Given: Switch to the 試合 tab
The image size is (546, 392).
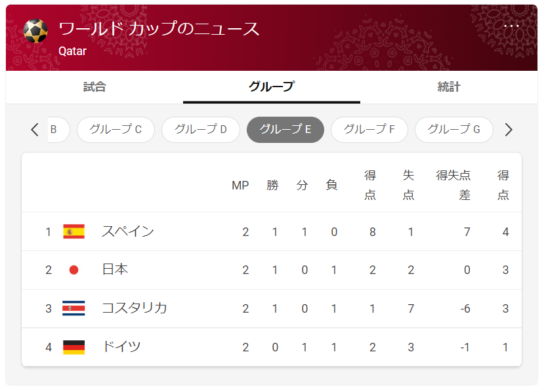Looking at the screenshot, I should tap(94, 87).
